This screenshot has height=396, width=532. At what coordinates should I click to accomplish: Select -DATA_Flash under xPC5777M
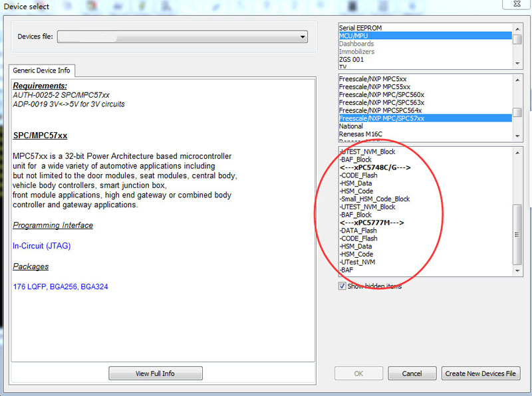pyautogui.click(x=426, y=231)
